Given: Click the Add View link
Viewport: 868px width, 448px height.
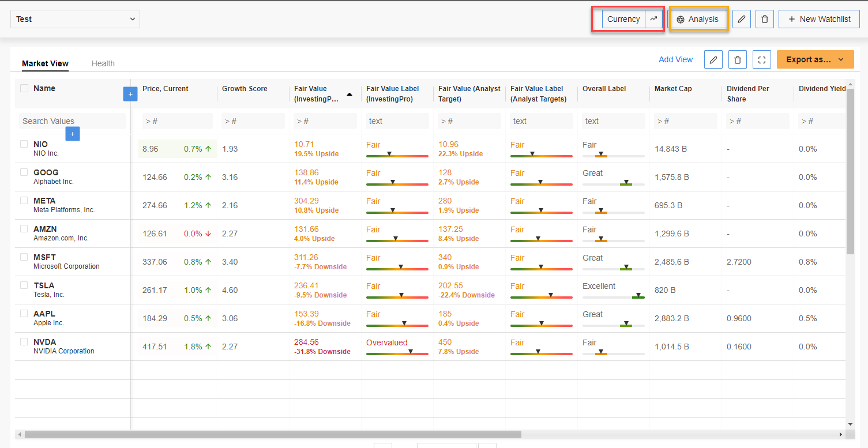Looking at the screenshot, I should (676, 59).
